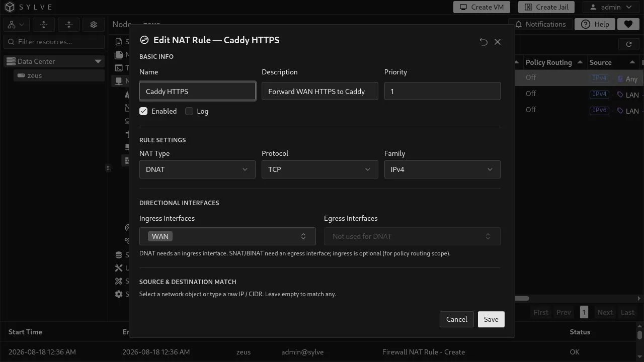Close the Edit NAT Rule dialog
This screenshot has width=644, height=362.
[x=498, y=42]
